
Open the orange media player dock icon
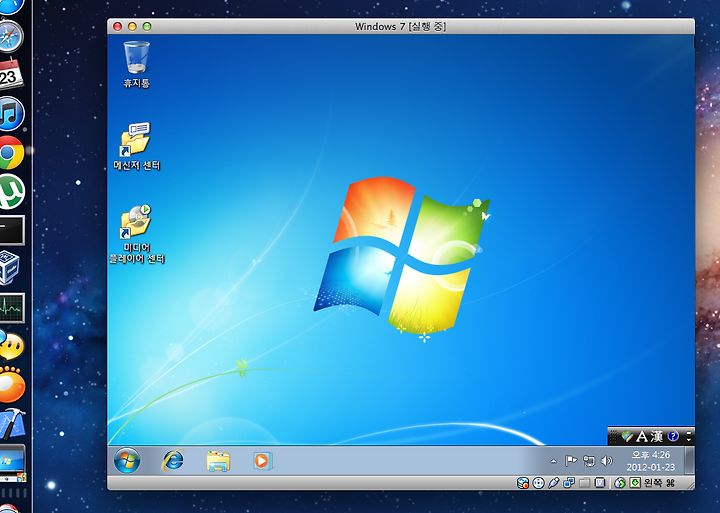[x=11, y=384]
